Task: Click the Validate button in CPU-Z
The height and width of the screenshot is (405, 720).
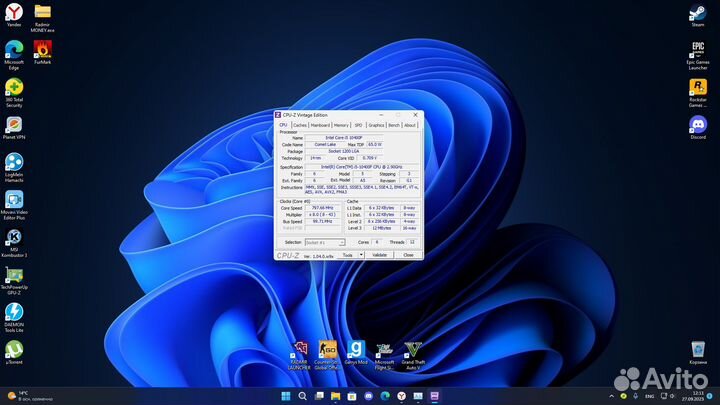Action: tap(379, 255)
